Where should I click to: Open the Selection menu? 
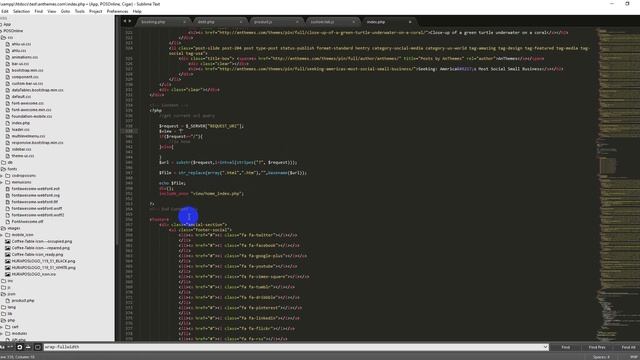21,11
